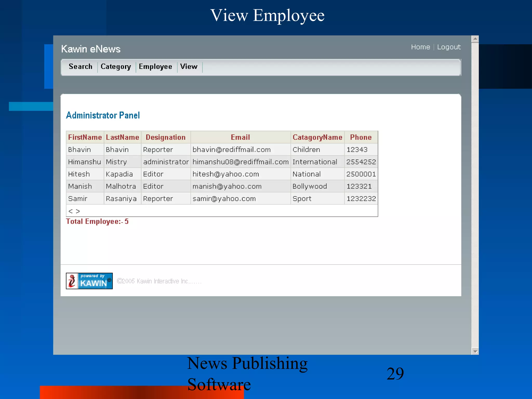Open the Search menu item
This screenshot has width=532, height=399.
point(81,66)
